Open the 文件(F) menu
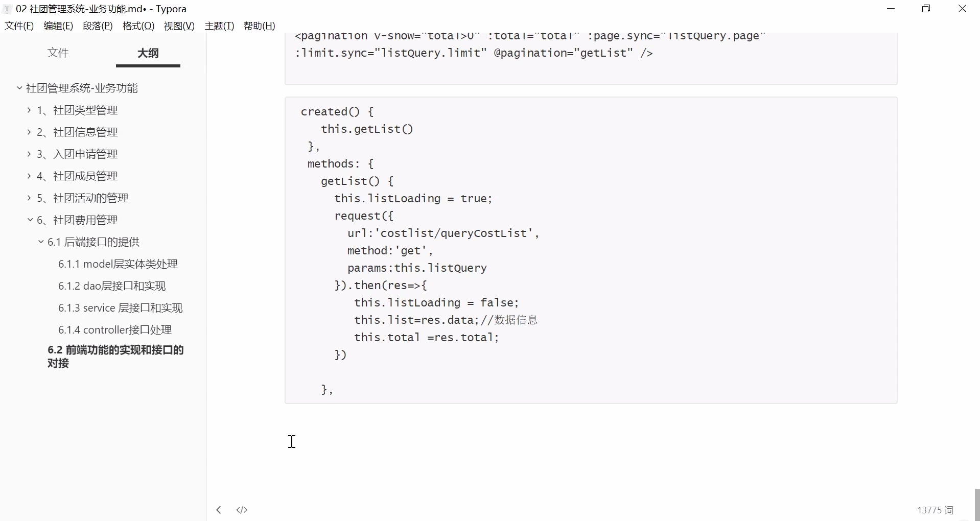Image resolution: width=980 pixels, height=521 pixels. (x=19, y=26)
